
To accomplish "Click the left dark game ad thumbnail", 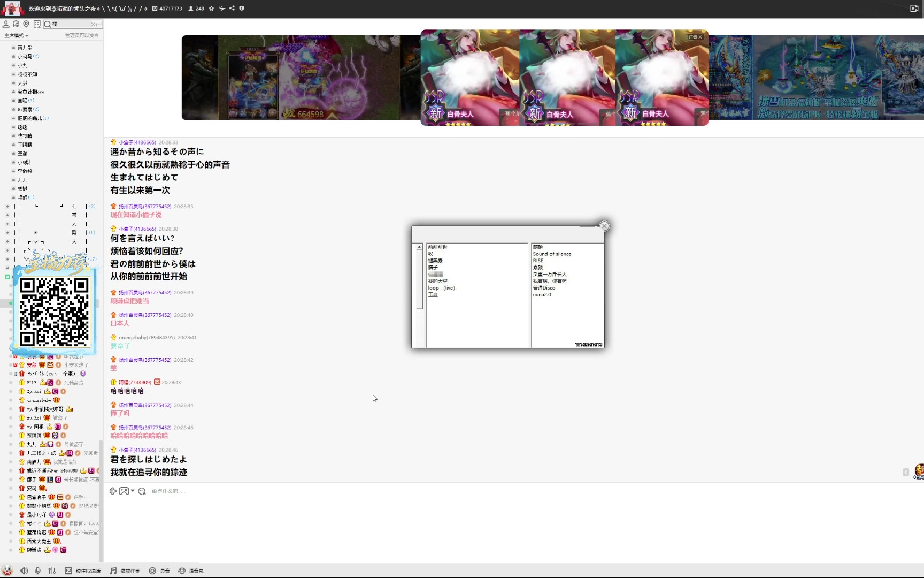I will (x=301, y=78).
